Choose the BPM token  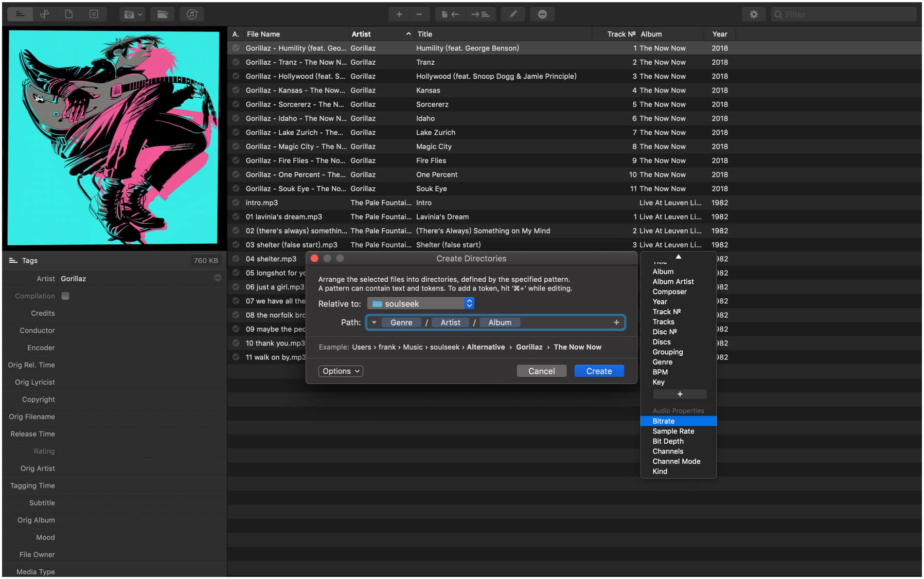[x=660, y=372]
